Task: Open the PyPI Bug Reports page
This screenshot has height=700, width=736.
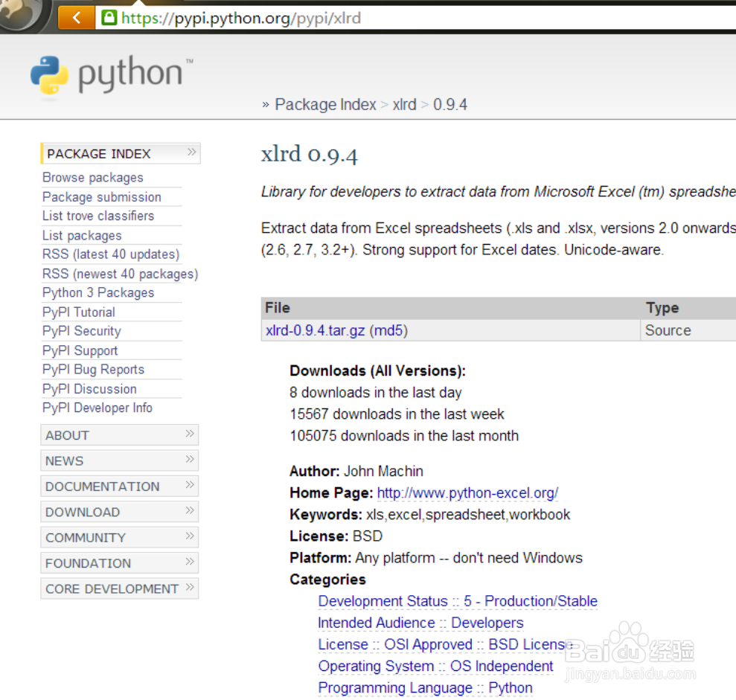Action: 92,369
